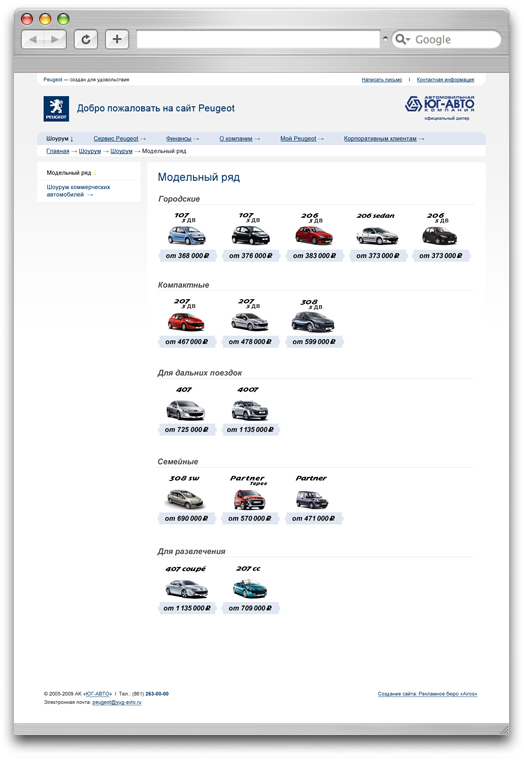
Task: Click the Городские category heading
Action: click(x=179, y=199)
